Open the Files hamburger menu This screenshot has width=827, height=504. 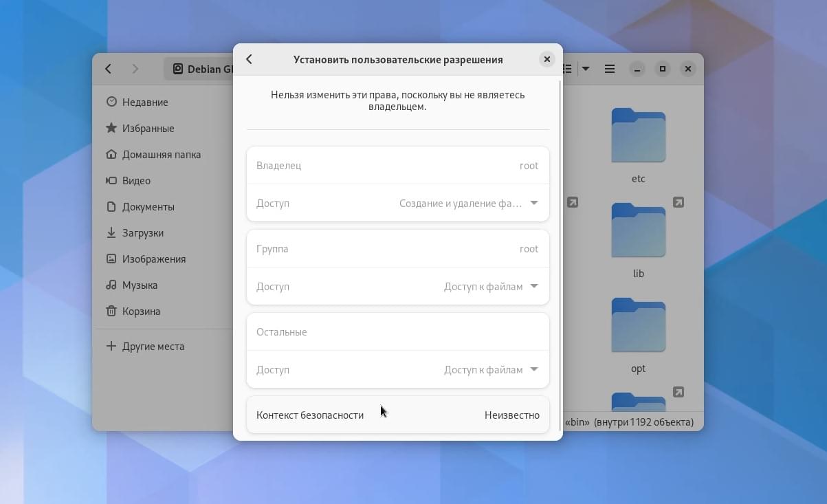click(x=610, y=69)
